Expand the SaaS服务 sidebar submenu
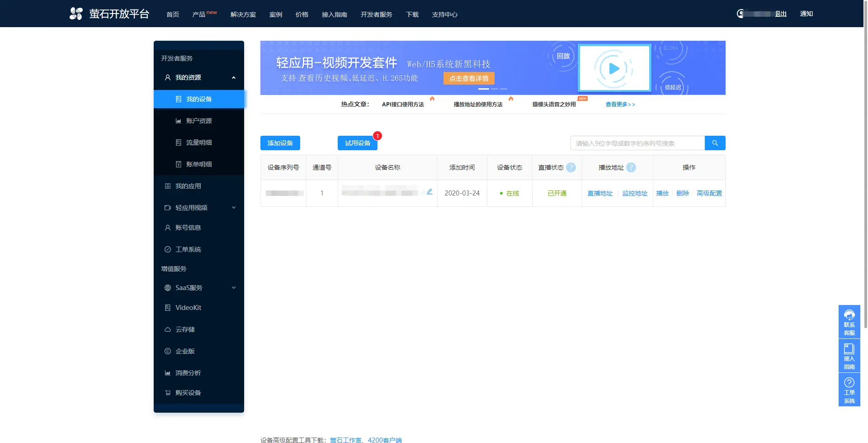The width and height of the screenshot is (868, 443). pyautogui.click(x=234, y=288)
